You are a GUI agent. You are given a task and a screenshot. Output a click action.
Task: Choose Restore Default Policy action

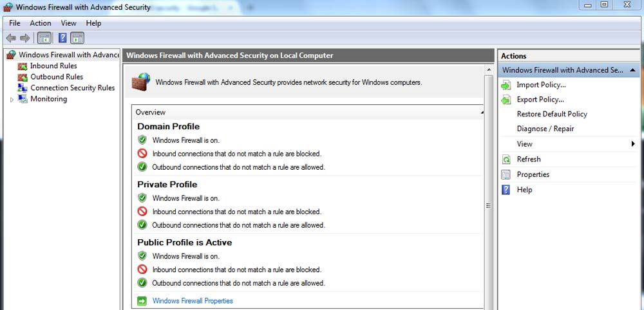(552, 114)
